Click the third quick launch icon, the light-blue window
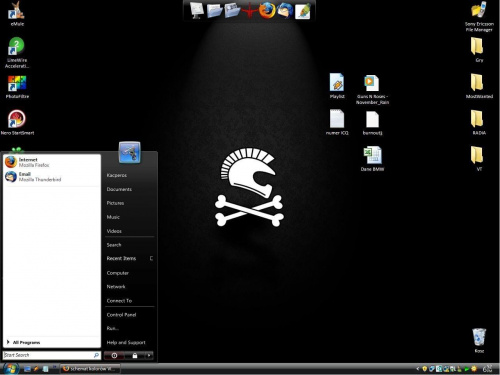 [45, 369]
